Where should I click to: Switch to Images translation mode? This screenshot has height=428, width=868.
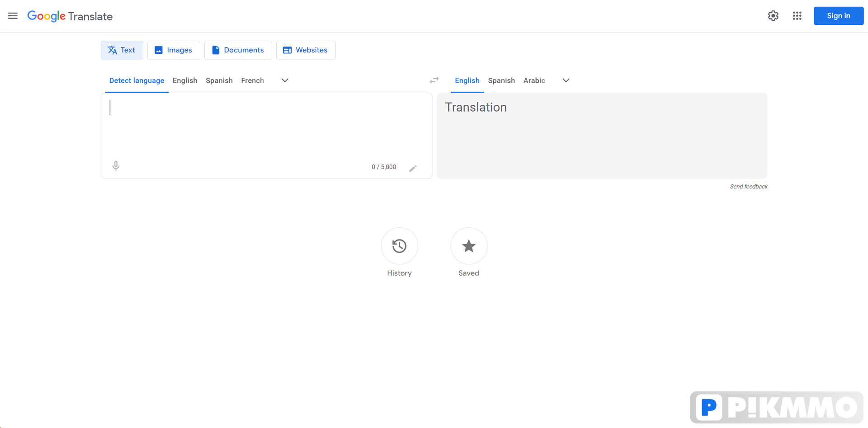point(174,50)
